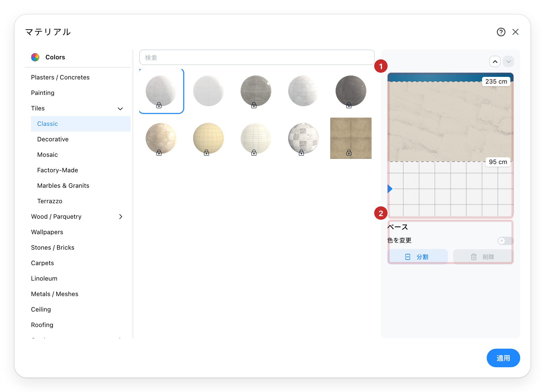Pick the dark grey glossy tile sphere

(x=351, y=91)
